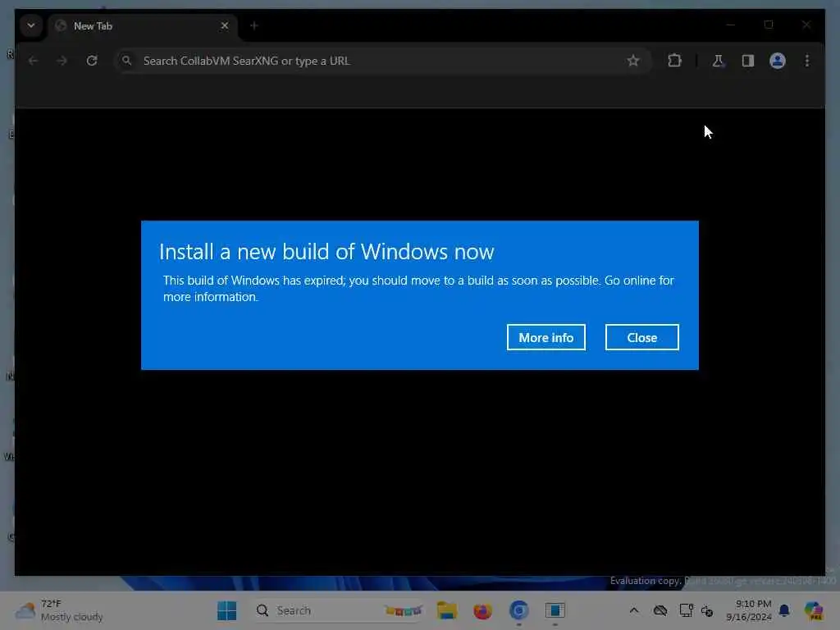Launch Firefox from the taskbar
Viewport: 840px width, 630px height.
[x=482, y=610]
